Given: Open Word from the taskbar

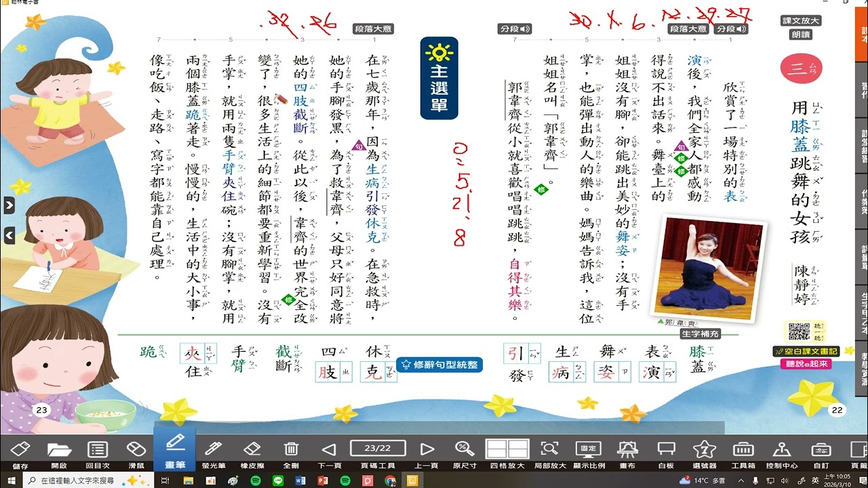Looking at the screenshot, I should [x=300, y=480].
